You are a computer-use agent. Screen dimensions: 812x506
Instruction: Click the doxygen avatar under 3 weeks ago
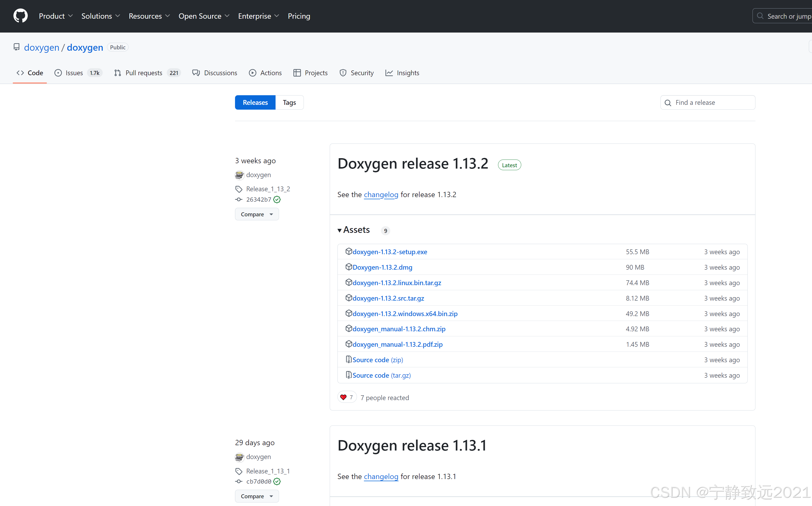coord(240,175)
